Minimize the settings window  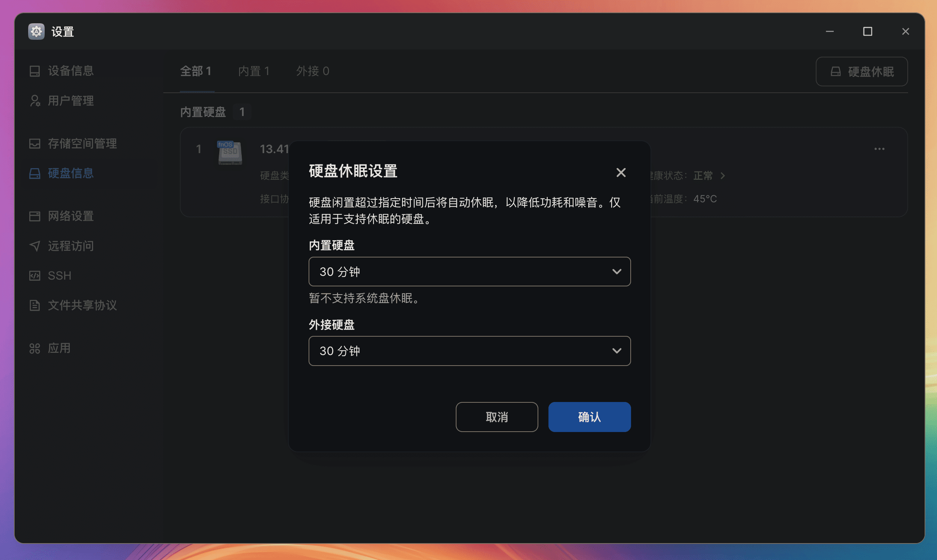pyautogui.click(x=830, y=31)
